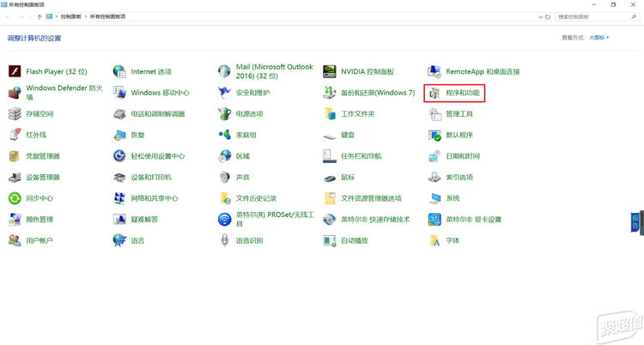
Task: Open the 电源选项 icon
Action: pos(224,114)
